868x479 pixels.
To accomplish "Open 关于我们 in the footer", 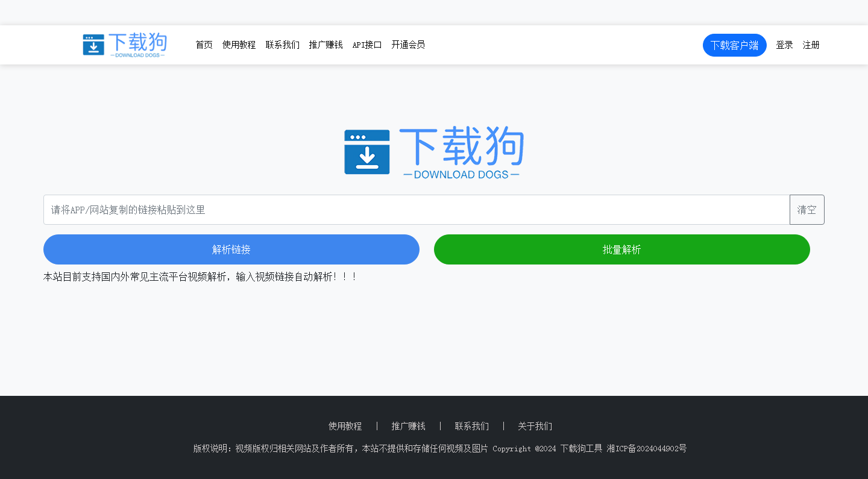I will tap(534, 426).
